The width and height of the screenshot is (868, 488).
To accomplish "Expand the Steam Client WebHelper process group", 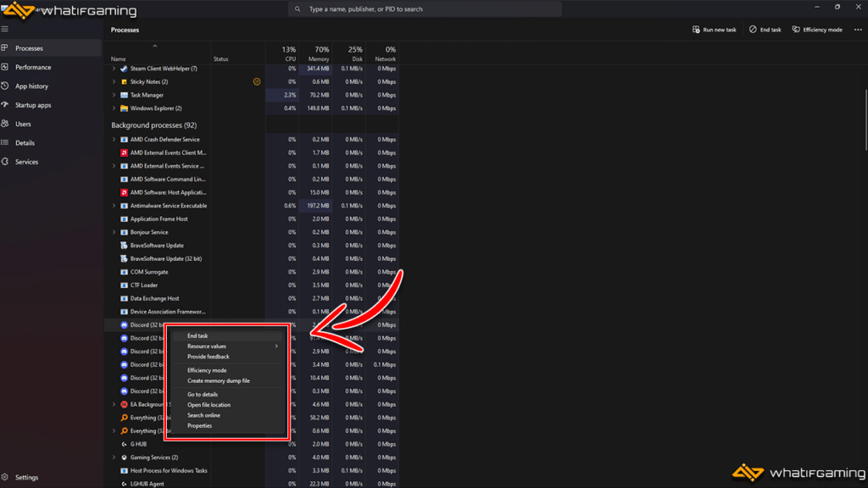I will (x=114, y=69).
